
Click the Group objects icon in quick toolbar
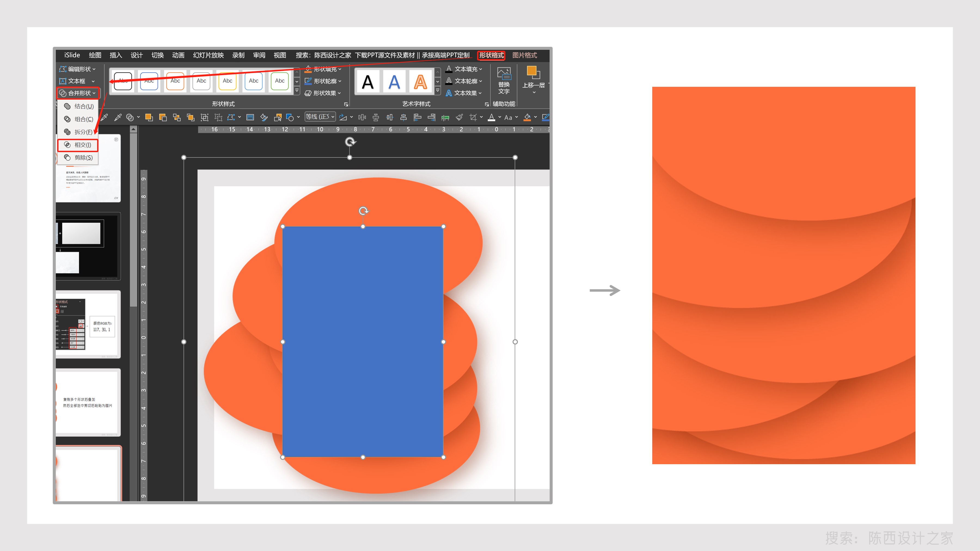pos(204,118)
